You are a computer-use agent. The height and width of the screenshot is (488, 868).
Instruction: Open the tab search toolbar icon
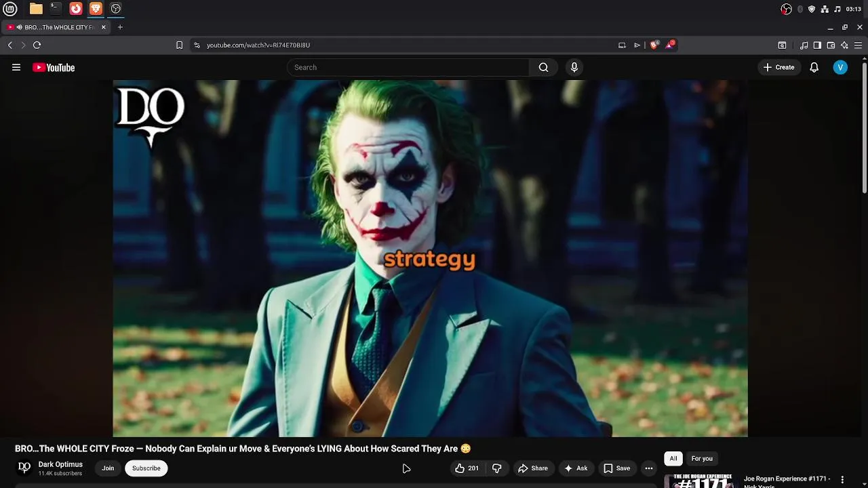(782, 45)
